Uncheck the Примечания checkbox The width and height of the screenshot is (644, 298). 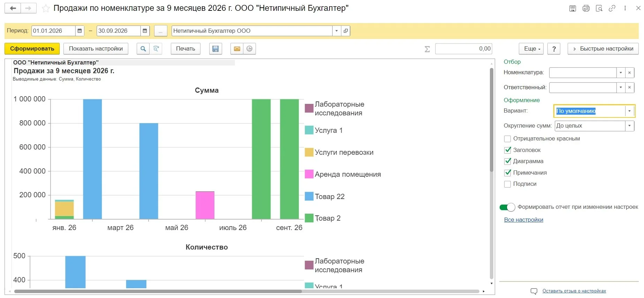(x=508, y=173)
